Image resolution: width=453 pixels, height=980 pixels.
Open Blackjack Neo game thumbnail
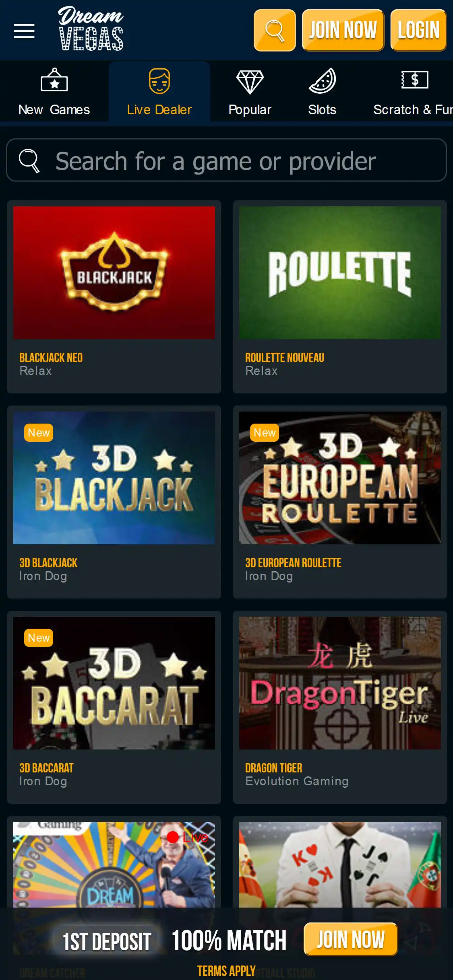point(114,273)
